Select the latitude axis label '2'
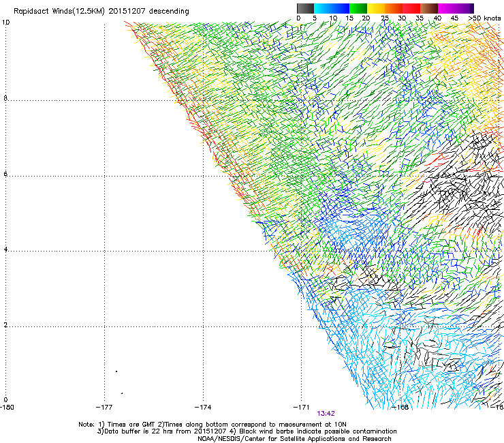The width and height of the screenshot is (504, 443). pyautogui.click(x=5, y=325)
